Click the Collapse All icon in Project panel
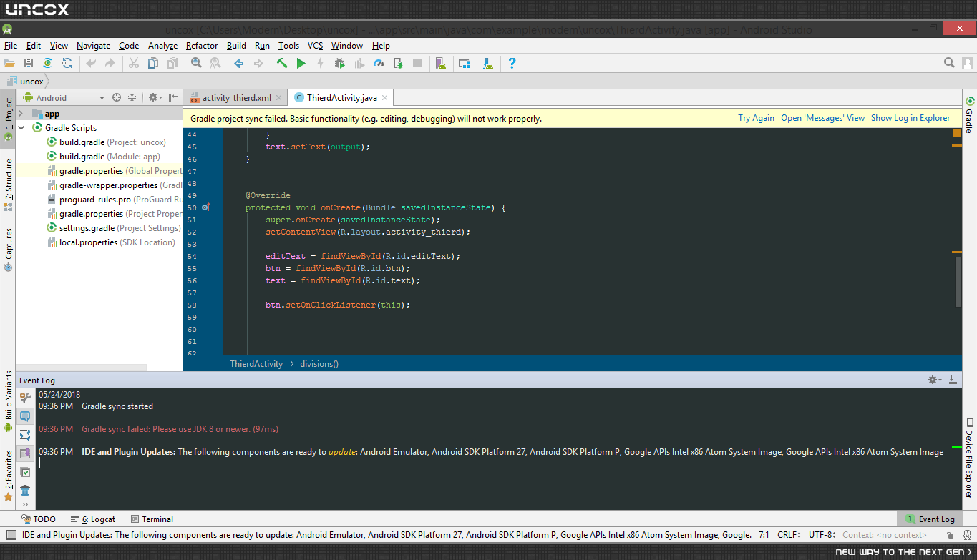The height and width of the screenshot is (560, 977). (x=132, y=97)
